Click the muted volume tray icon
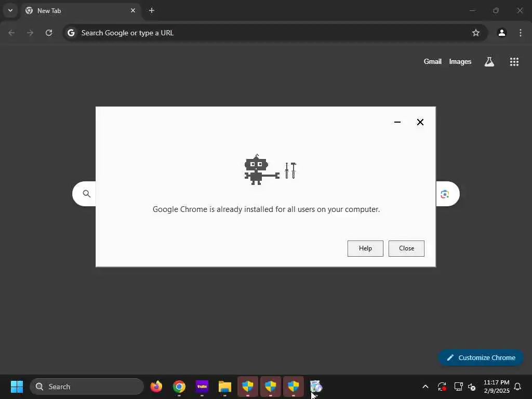The height and width of the screenshot is (399, 532). click(x=472, y=387)
